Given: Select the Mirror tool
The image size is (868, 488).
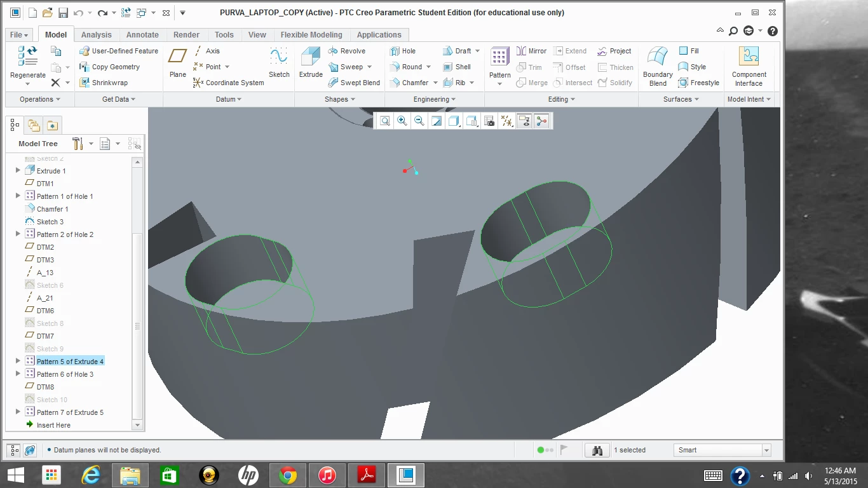Looking at the screenshot, I should pyautogui.click(x=531, y=51).
